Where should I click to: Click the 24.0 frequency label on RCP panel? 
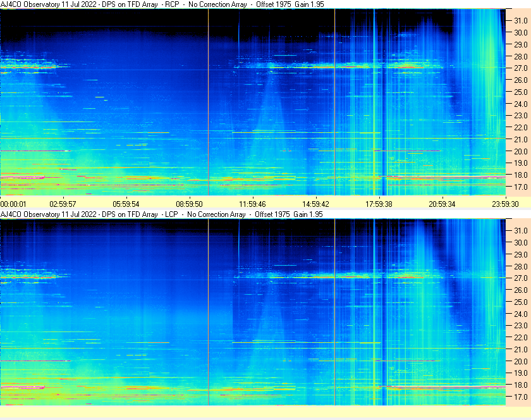[521, 104]
